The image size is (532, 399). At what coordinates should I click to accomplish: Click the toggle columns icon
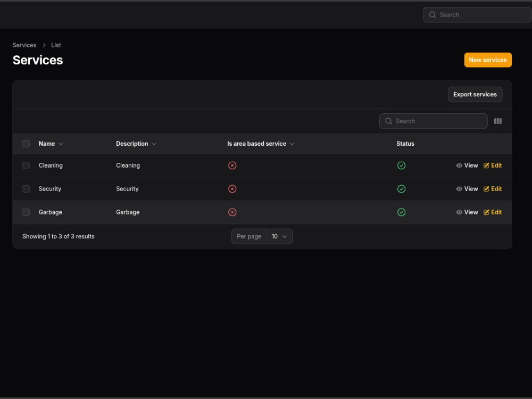498,121
